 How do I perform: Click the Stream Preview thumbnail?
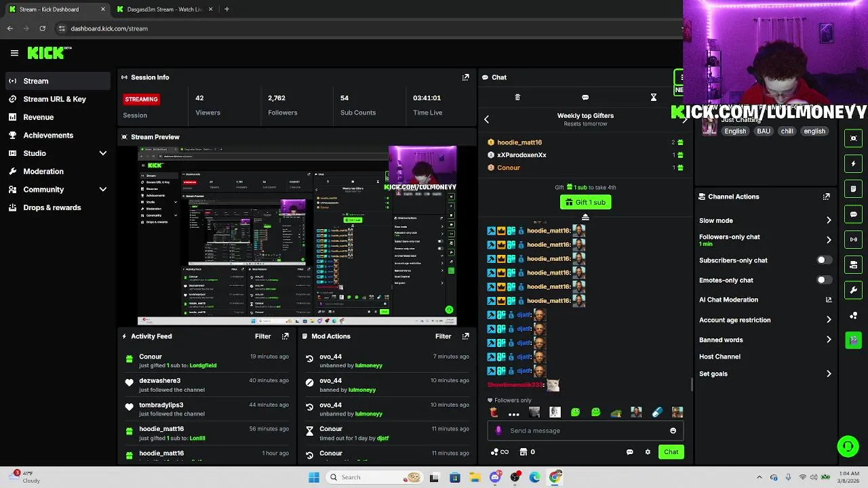pyautogui.click(x=297, y=235)
